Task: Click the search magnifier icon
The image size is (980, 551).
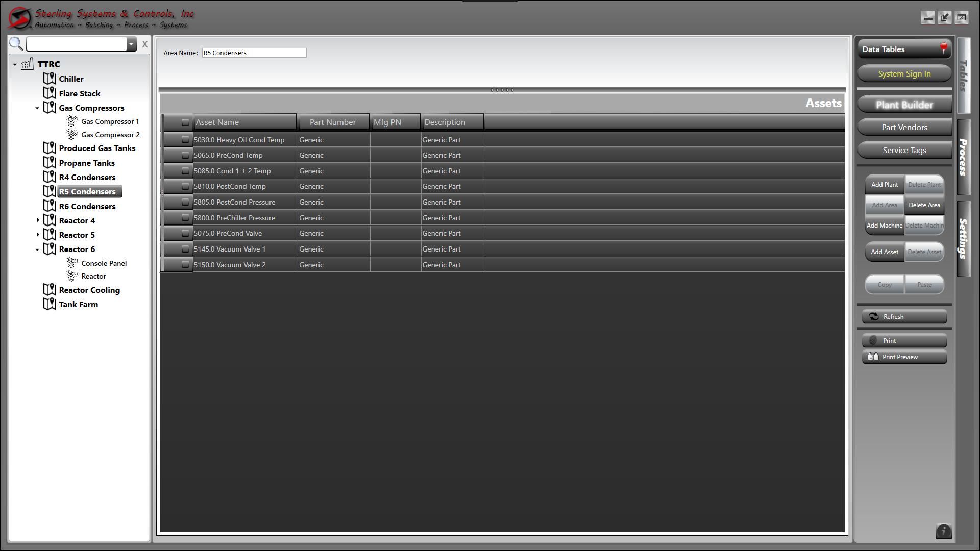Action: tap(16, 44)
